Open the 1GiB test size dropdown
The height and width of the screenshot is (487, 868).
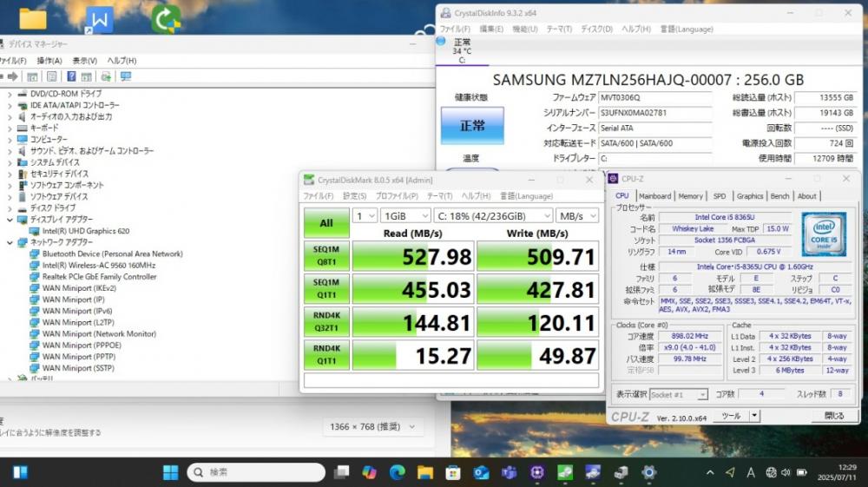(405, 216)
